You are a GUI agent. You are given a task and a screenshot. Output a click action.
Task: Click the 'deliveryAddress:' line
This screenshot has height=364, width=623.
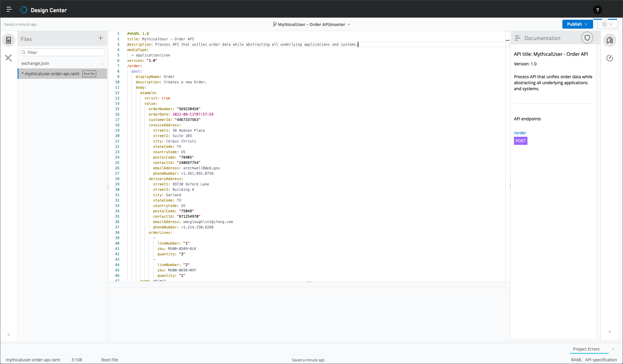[x=166, y=179]
